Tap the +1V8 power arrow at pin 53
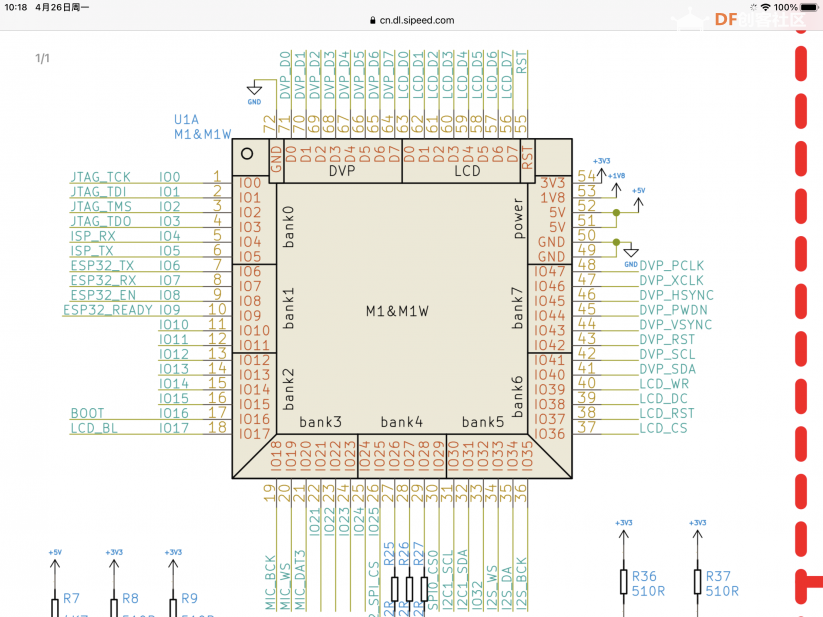This screenshot has height=617, width=823. (617, 183)
